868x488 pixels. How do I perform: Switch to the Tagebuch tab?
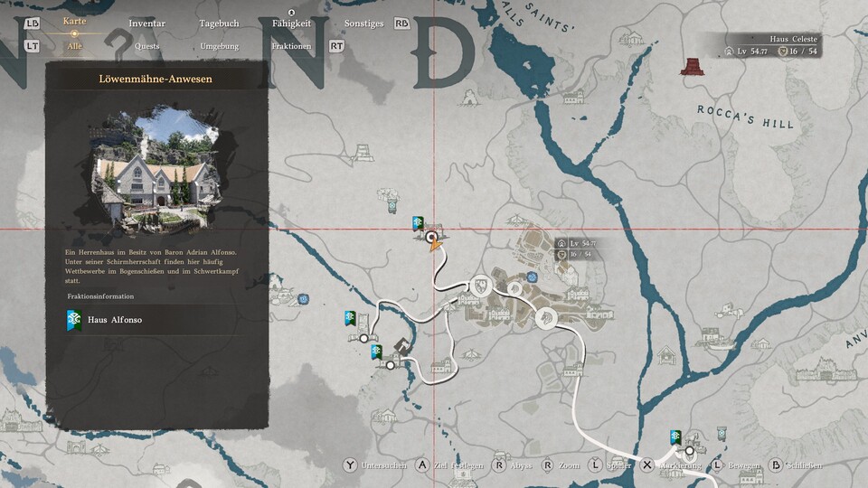point(219,23)
